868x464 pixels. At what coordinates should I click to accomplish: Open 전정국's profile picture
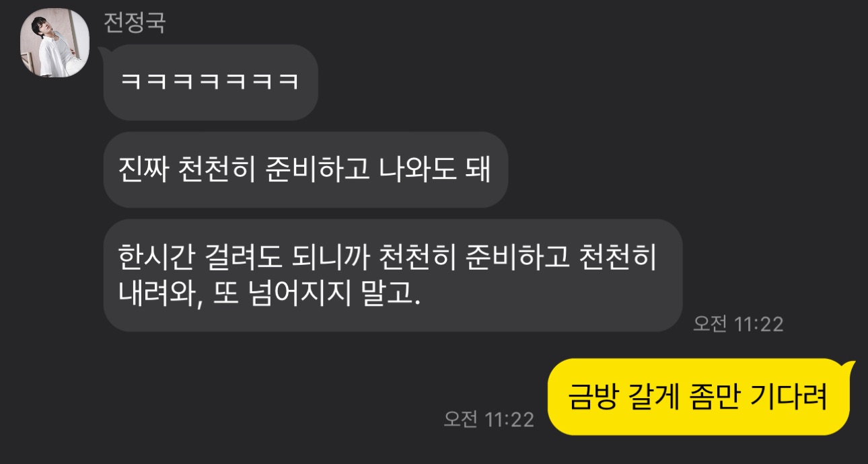pyautogui.click(x=56, y=43)
